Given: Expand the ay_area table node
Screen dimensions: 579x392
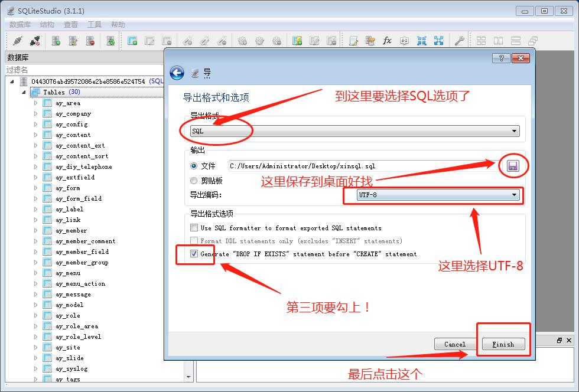Looking at the screenshot, I should tap(35, 103).
